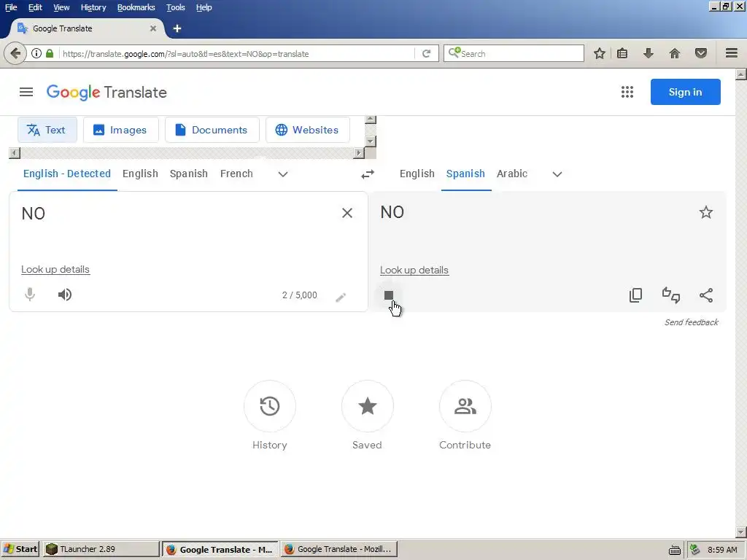Switch to TLauncher 2.89 in taskbar
Image resolution: width=747 pixels, height=560 pixels.
click(101, 549)
